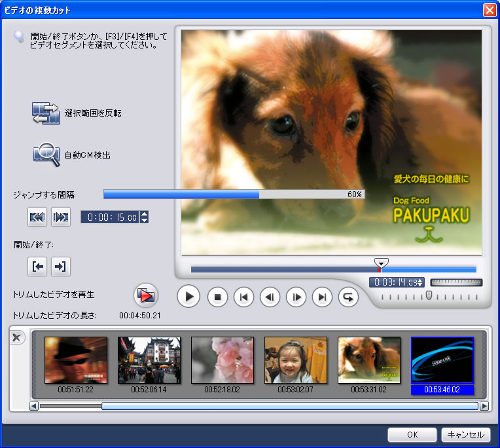Select the dog thumbnail at 00:53:31.02
Screen dimensions: 500x448
(369, 360)
